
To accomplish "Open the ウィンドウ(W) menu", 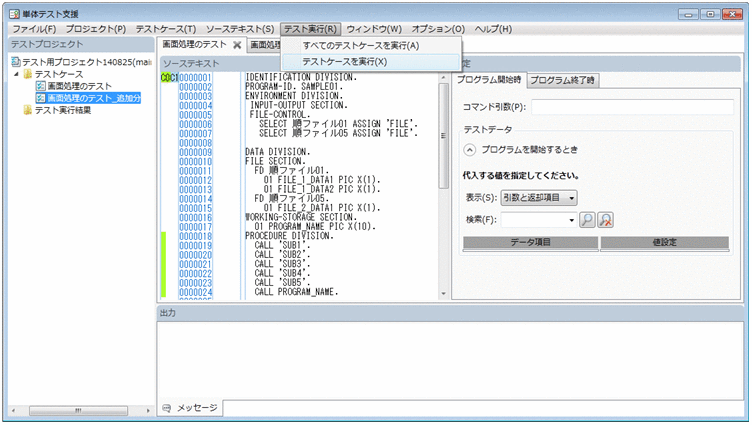I will (x=374, y=29).
